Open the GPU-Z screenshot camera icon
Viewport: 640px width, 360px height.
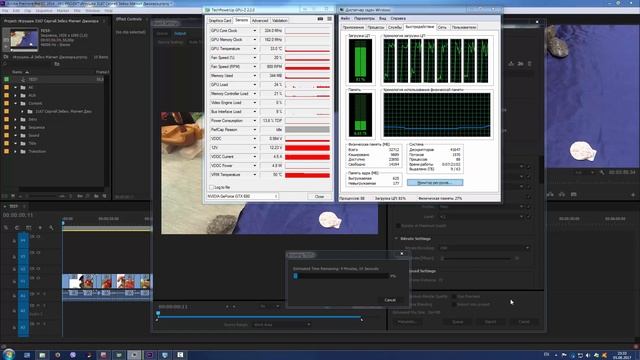pos(320,19)
